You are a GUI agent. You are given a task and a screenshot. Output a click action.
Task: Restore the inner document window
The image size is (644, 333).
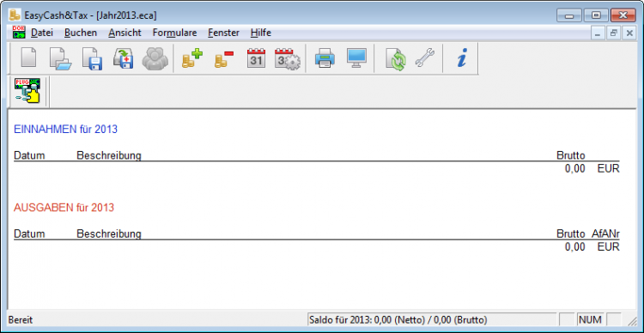coord(613,33)
